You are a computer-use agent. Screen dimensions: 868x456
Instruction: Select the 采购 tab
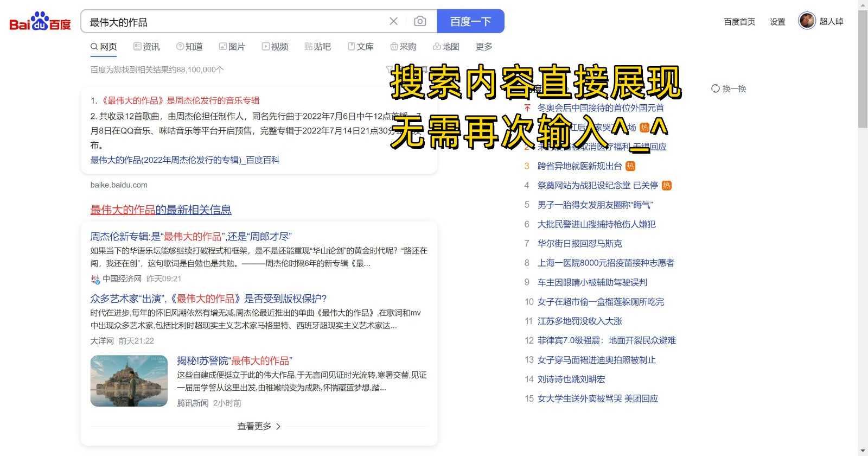pos(403,47)
